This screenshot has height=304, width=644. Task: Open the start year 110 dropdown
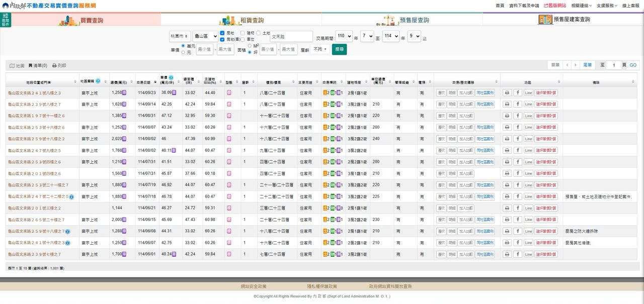coord(344,37)
